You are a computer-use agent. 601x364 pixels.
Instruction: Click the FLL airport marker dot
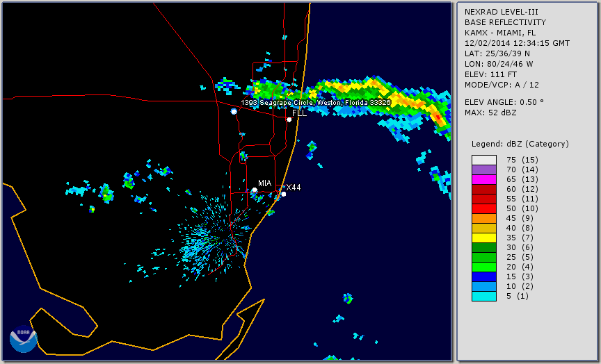(289, 119)
